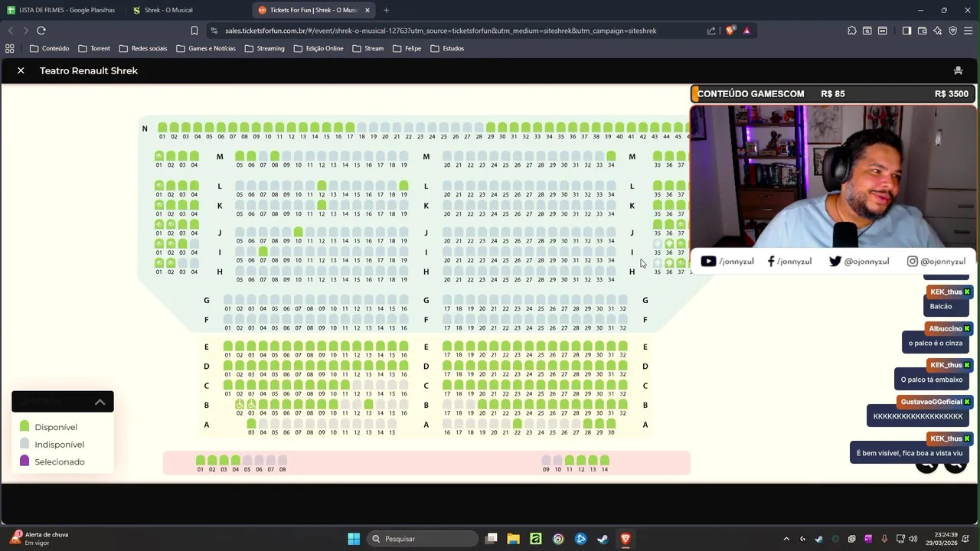
Task: Go back to the previous page
Action: point(11,31)
